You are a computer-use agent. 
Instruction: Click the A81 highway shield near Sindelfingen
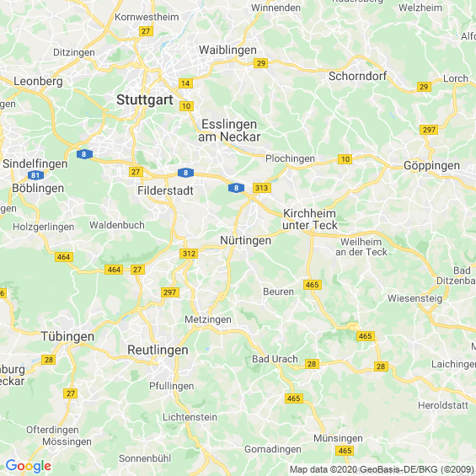(35, 175)
